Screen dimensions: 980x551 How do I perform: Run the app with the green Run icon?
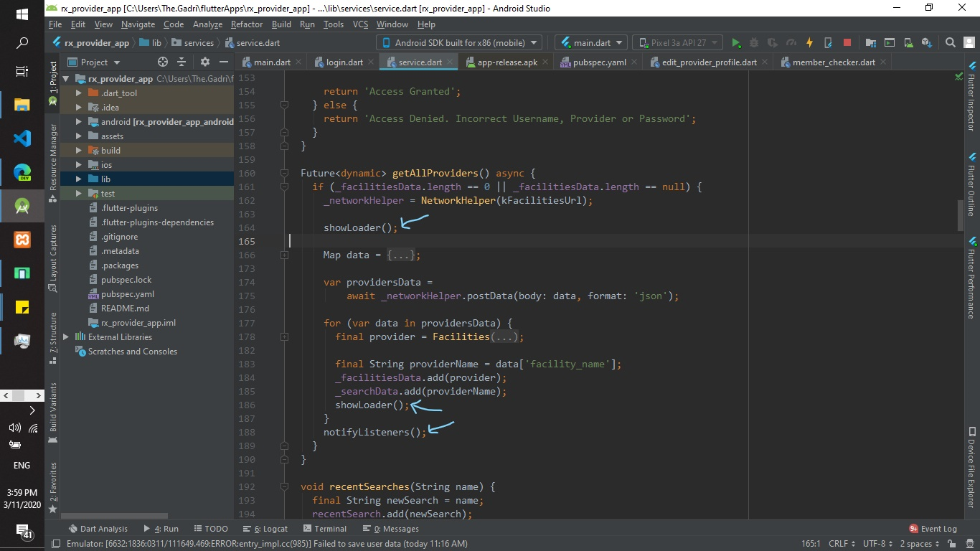pyautogui.click(x=735, y=42)
